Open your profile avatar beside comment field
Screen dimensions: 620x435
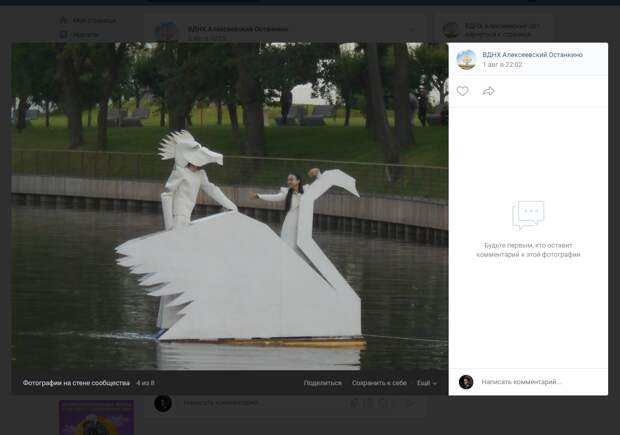[466, 382]
